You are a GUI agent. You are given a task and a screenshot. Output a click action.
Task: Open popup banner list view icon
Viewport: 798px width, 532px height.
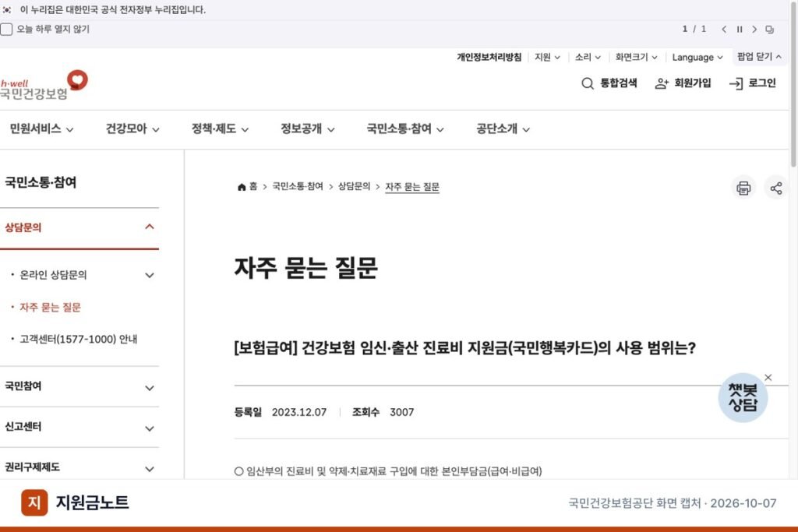tap(769, 29)
